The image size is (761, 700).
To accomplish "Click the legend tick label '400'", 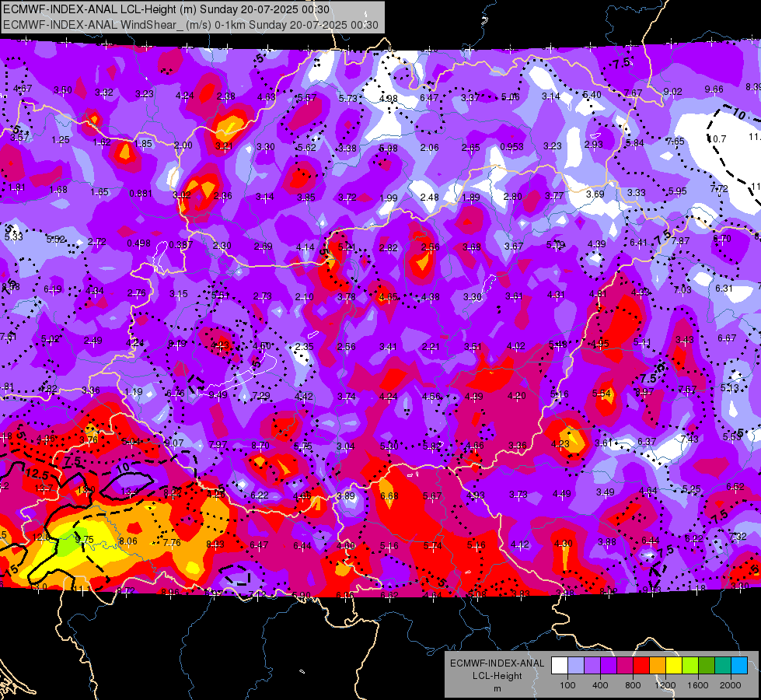I will pos(600,685).
